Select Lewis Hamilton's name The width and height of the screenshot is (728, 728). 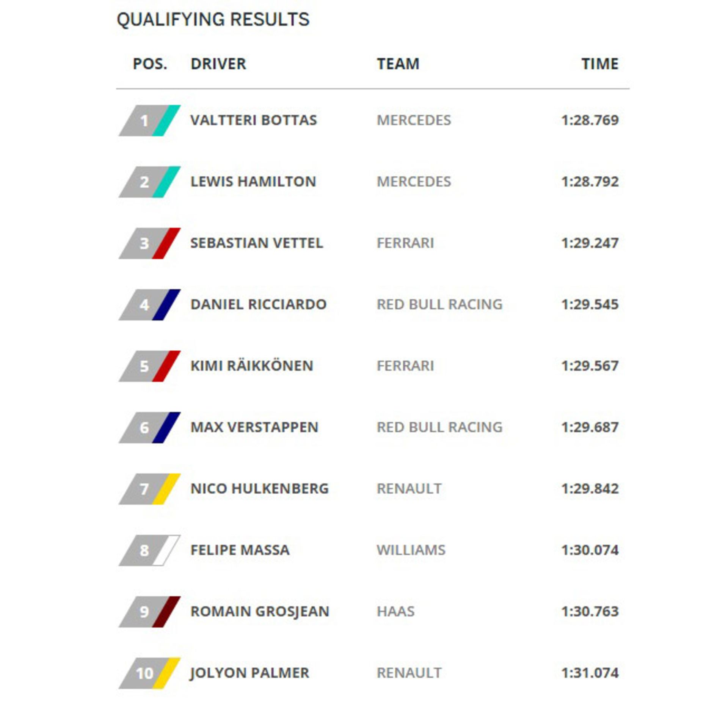pos(253,182)
